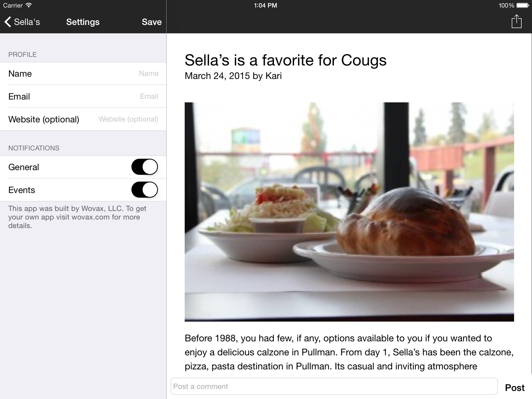532x399 pixels.
Task: Post the comment
Action: (515, 388)
